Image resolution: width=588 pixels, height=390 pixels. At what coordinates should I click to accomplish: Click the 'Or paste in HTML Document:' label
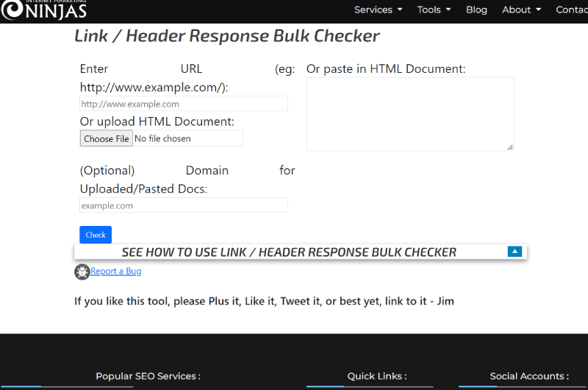pyautogui.click(x=386, y=69)
